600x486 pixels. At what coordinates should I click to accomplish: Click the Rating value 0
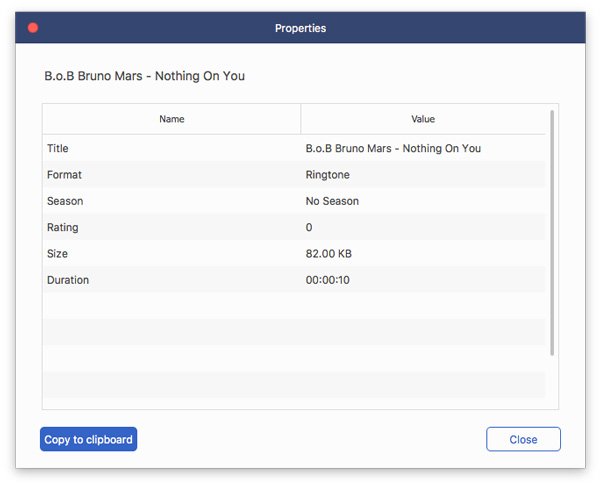[309, 227]
